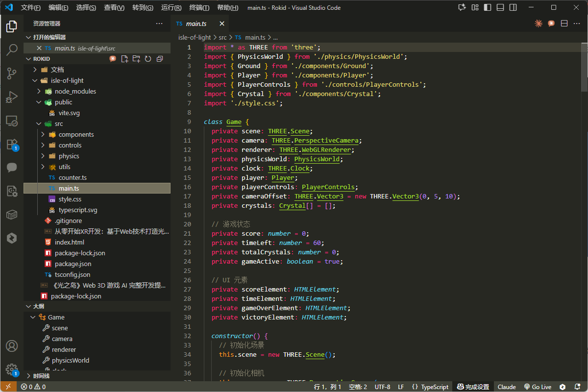Click Claude in status bar
Viewport: 588px width, 392px height.
coord(507,387)
